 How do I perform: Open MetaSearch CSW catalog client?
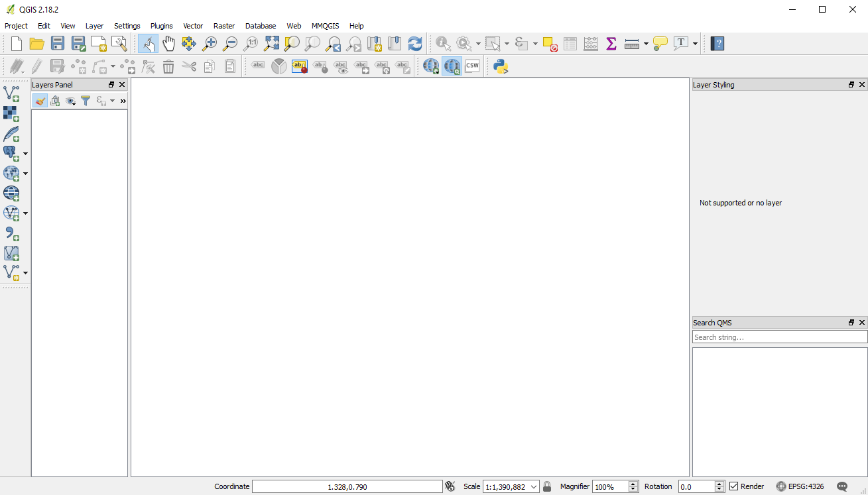[471, 66]
